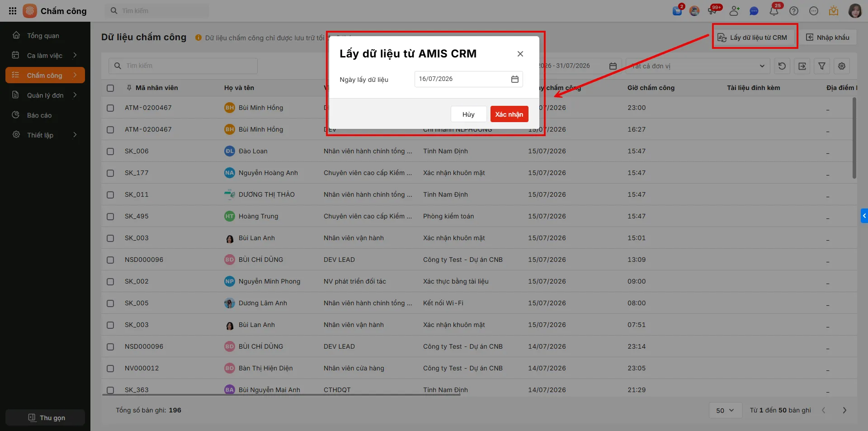
Task: Click the add user icon in header
Action: [x=734, y=11]
